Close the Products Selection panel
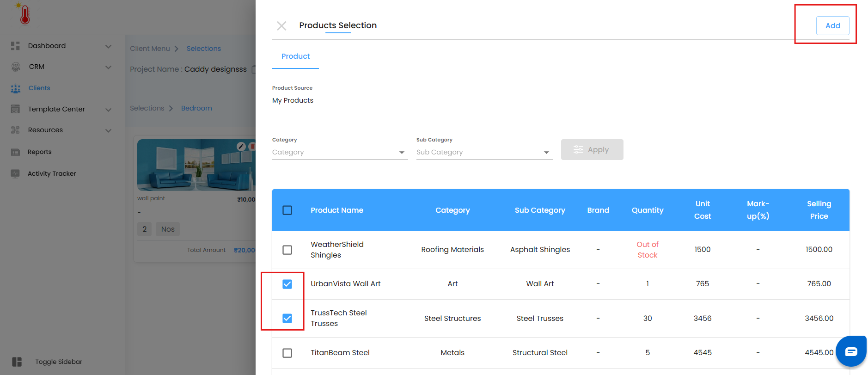The image size is (868, 375). pos(281,26)
